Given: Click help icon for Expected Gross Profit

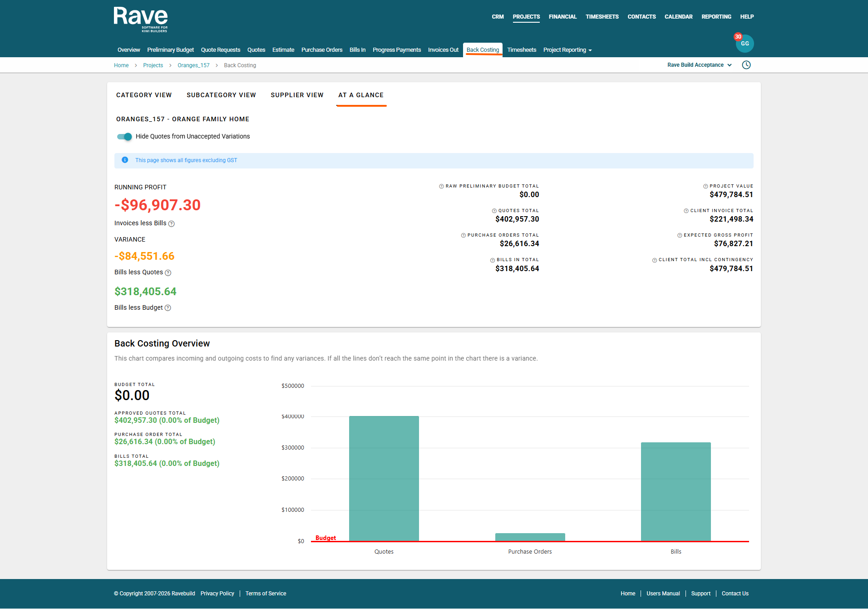Looking at the screenshot, I should (x=680, y=235).
